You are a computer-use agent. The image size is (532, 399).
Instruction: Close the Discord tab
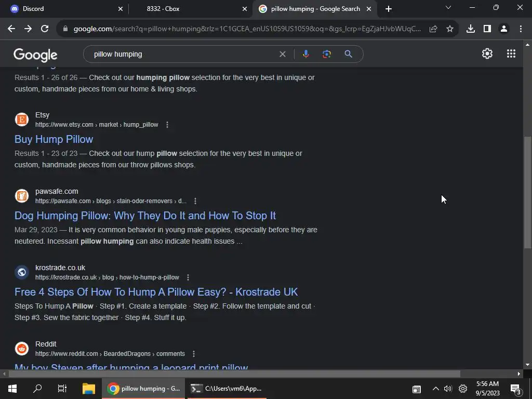[120, 9]
